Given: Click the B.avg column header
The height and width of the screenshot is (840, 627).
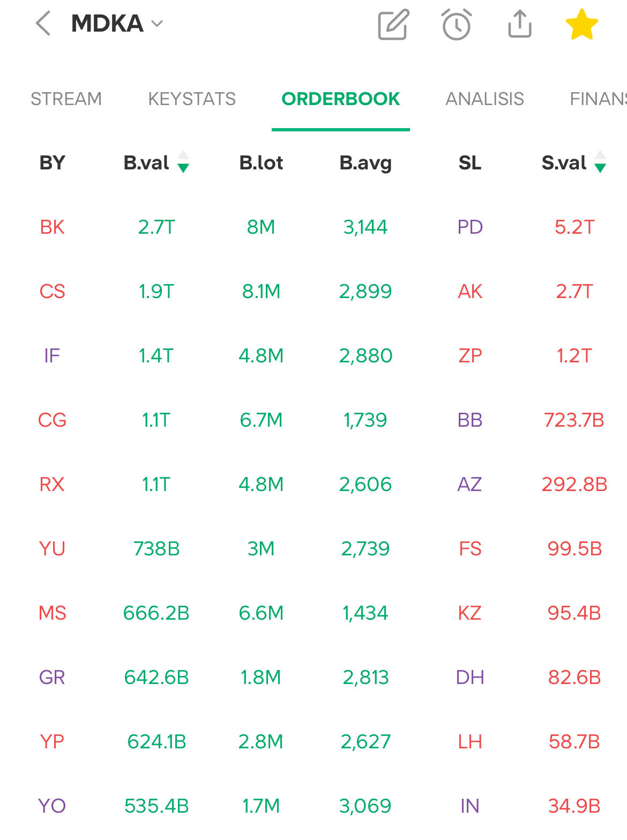Looking at the screenshot, I should click(365, 162).
